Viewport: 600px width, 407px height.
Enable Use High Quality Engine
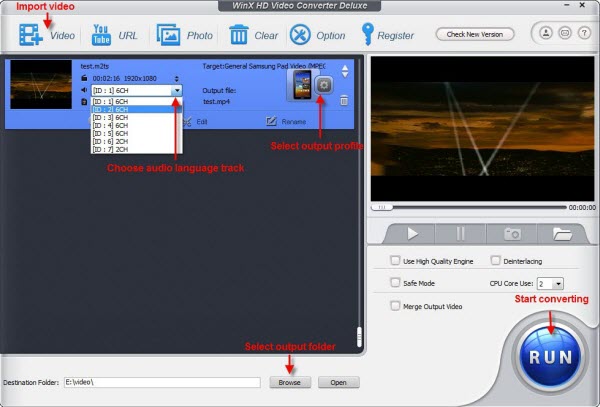coord(395,260)
